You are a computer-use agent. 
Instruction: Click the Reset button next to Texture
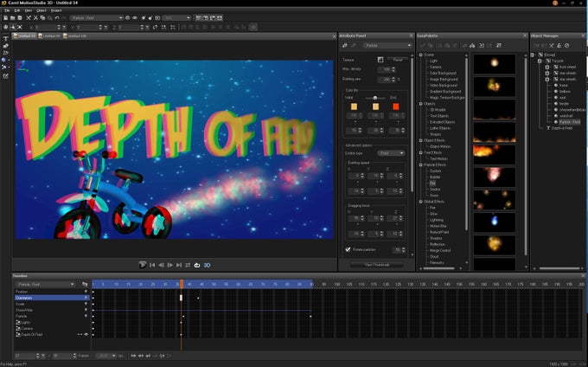click(397, 59)
